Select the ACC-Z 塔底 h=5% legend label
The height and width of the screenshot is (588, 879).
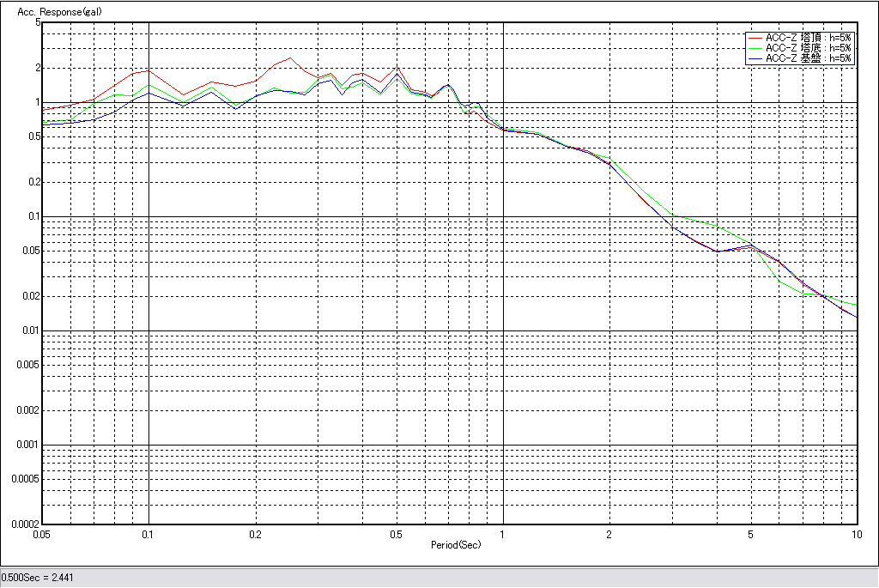(808, 48)
